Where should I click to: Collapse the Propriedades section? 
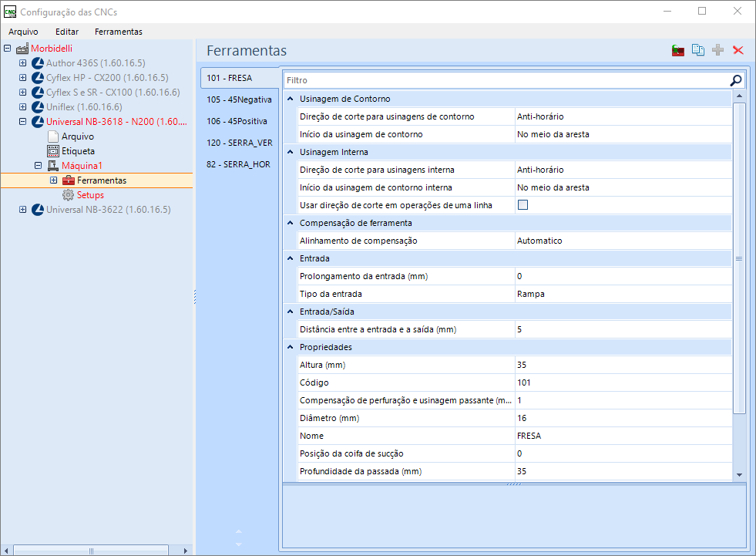291,347
